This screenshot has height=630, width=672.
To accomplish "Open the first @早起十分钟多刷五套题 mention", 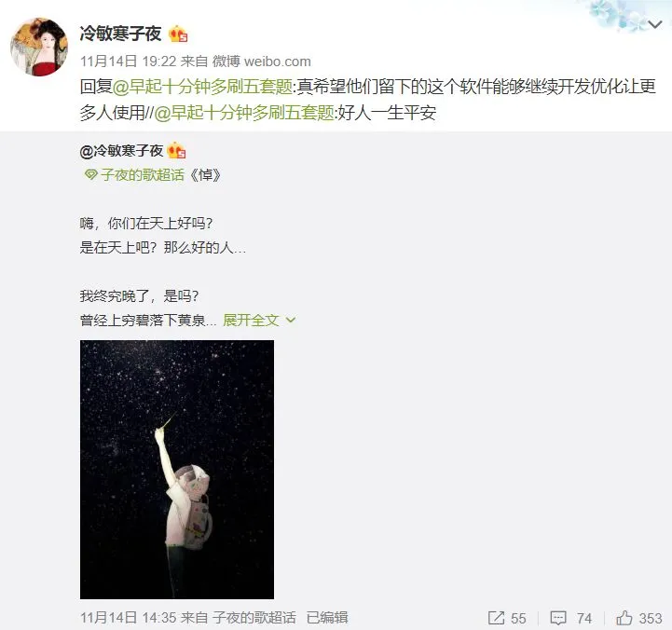I will tap(202, 87).
